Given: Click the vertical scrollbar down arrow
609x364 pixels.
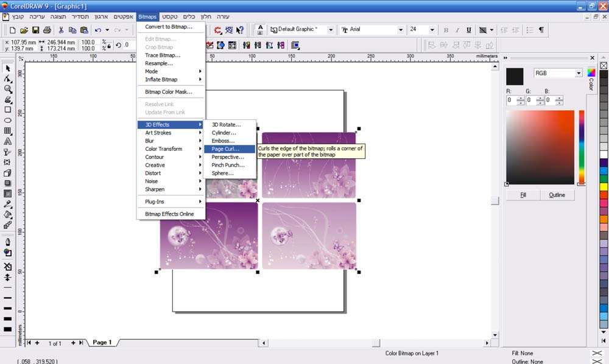Looking at the screenshot, I should pos(495,335).
